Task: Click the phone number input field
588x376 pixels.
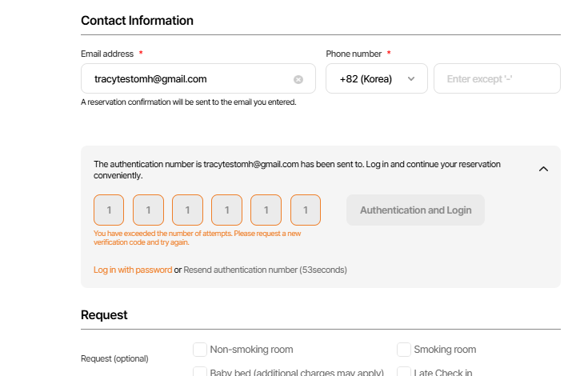Action: pyautogui.click(x=496, y=78)
